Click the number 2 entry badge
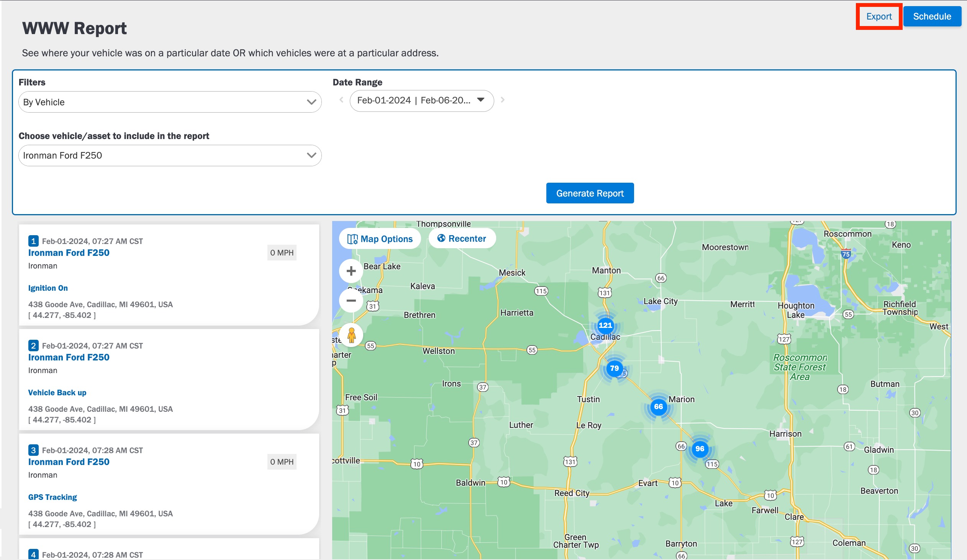 33,345
